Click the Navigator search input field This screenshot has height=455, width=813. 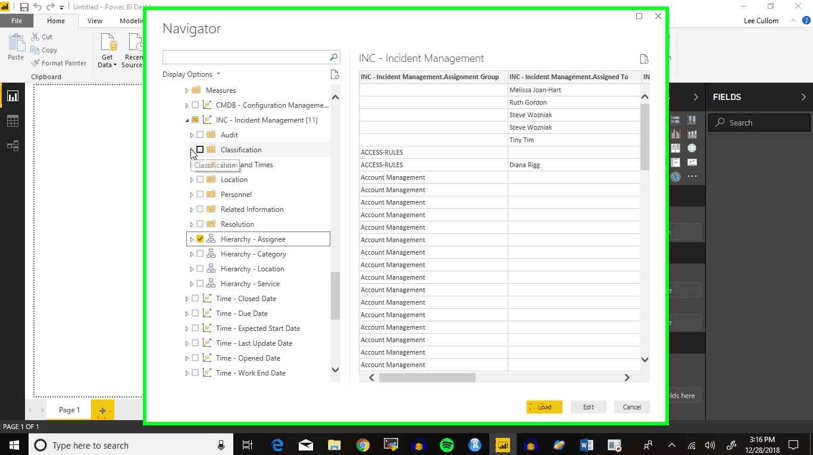246,57
